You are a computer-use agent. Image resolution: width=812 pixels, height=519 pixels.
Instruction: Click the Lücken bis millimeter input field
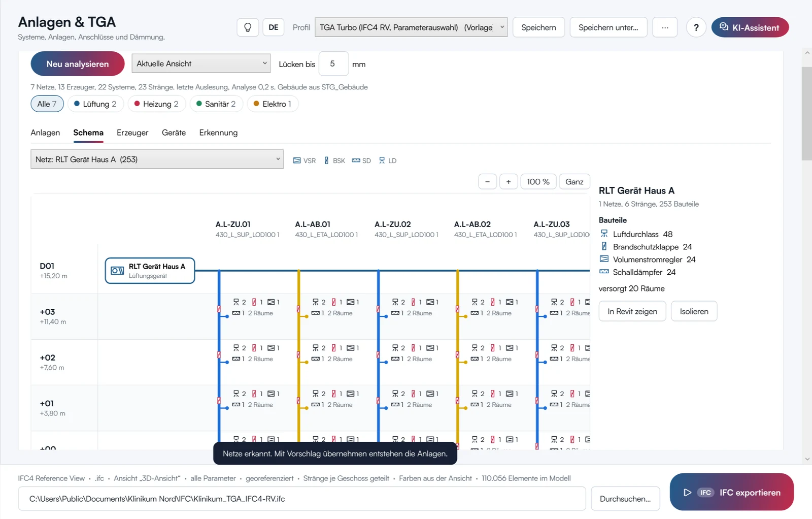tap(333, 64)
